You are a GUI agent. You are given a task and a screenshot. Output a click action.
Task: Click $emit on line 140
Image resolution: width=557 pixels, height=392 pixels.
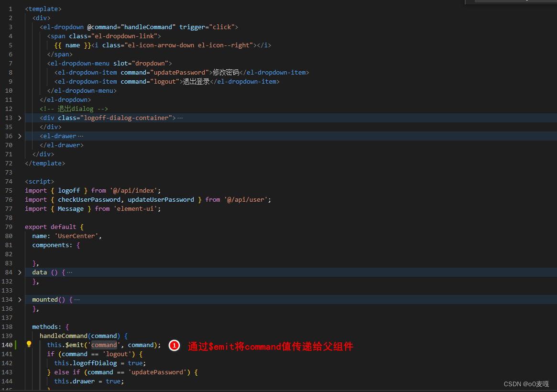pos(75,345)
